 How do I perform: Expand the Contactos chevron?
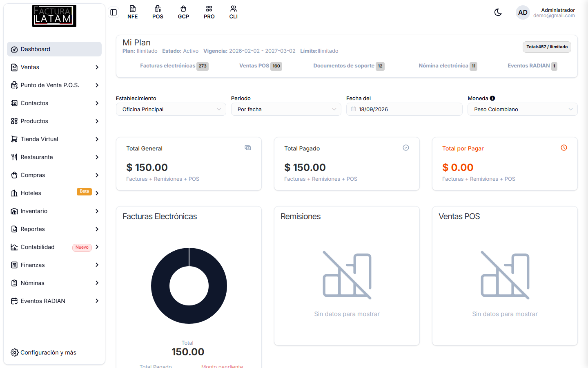tap(97, 103)
